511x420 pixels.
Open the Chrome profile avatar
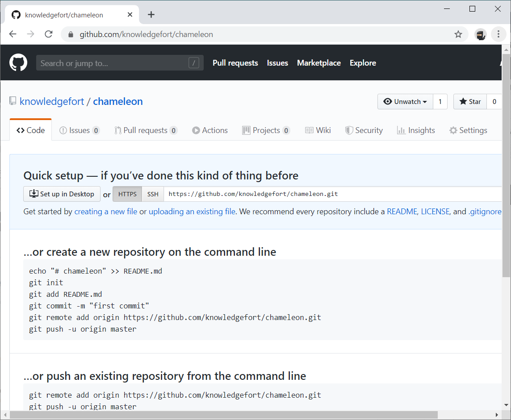(481, 34)
